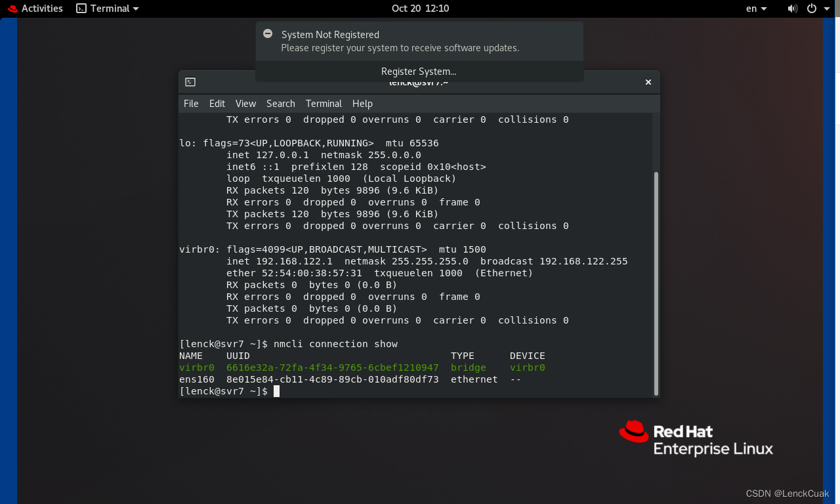Open the View menu

pos(245,104)
